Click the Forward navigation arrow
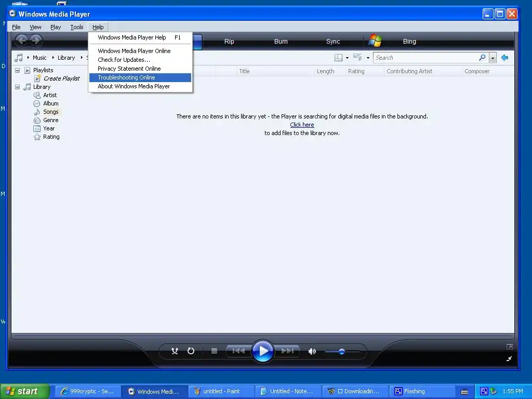This screenshot has width=532, height=399. point(36,41)
